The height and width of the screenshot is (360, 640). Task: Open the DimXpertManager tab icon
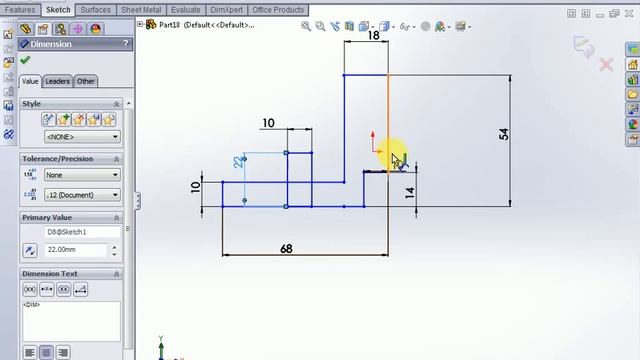coord(78,29)
